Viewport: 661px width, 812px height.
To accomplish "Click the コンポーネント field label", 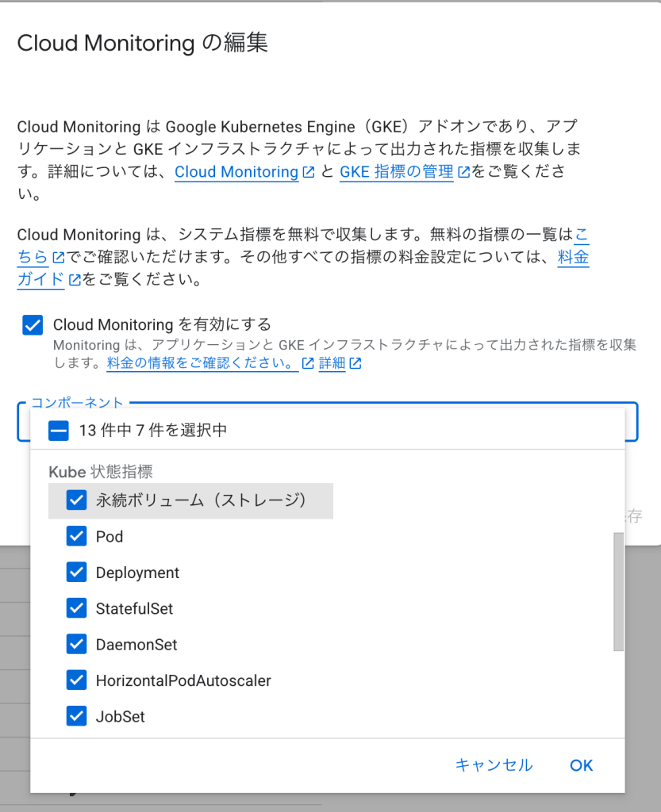I will point(77,403).
